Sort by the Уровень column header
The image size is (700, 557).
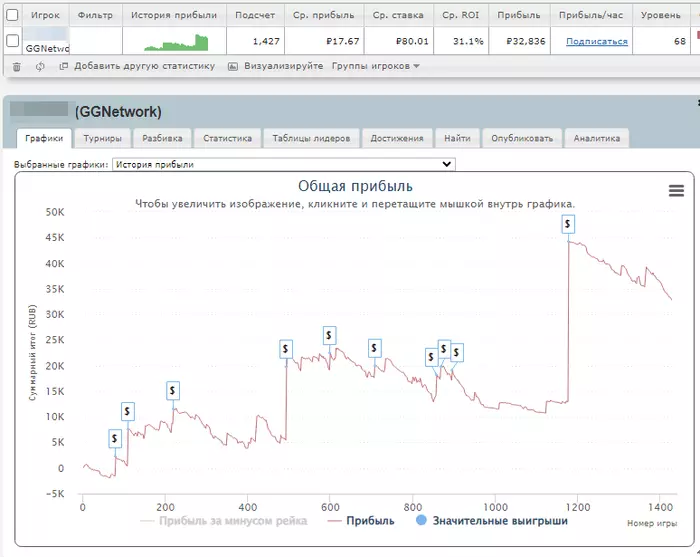pyautogui.click(x=660, y=15)
